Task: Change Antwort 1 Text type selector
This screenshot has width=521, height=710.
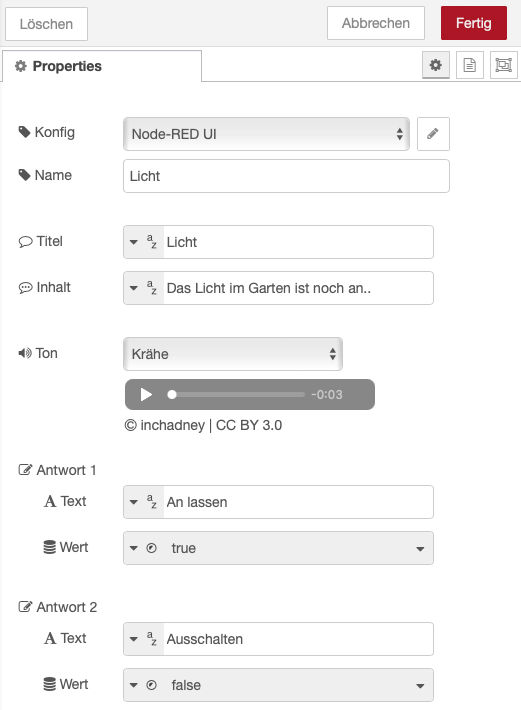Action: coord(143,502)
